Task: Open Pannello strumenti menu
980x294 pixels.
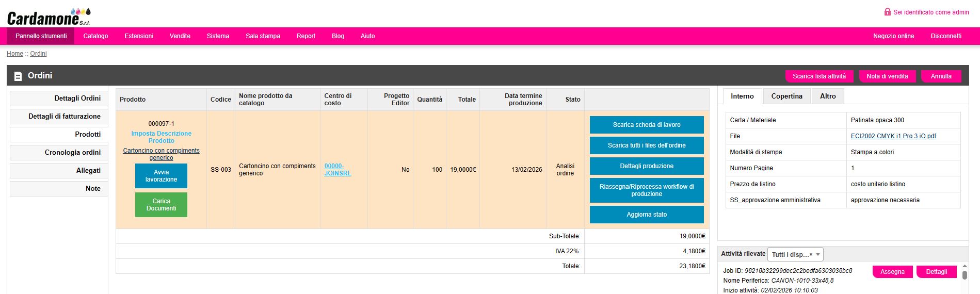Action: point(41,36)
